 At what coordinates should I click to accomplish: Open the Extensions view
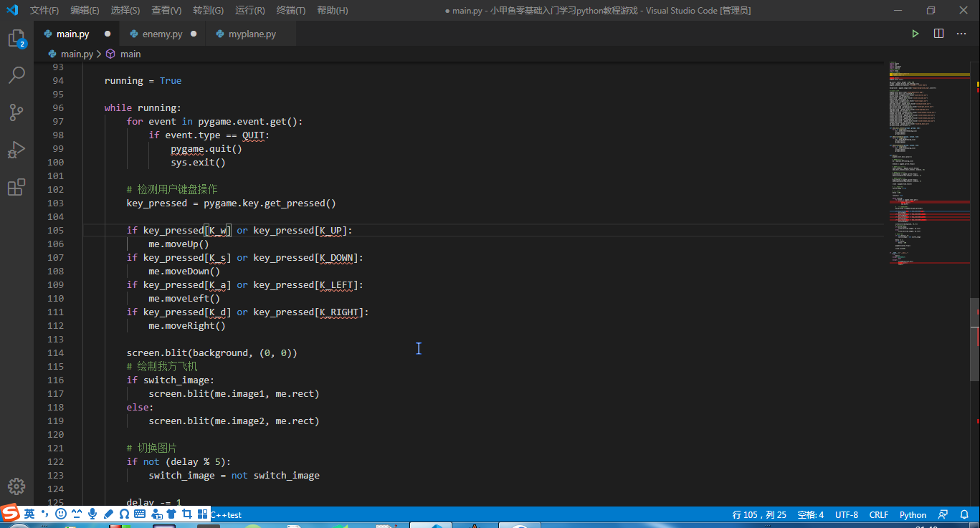pos(16,188)
